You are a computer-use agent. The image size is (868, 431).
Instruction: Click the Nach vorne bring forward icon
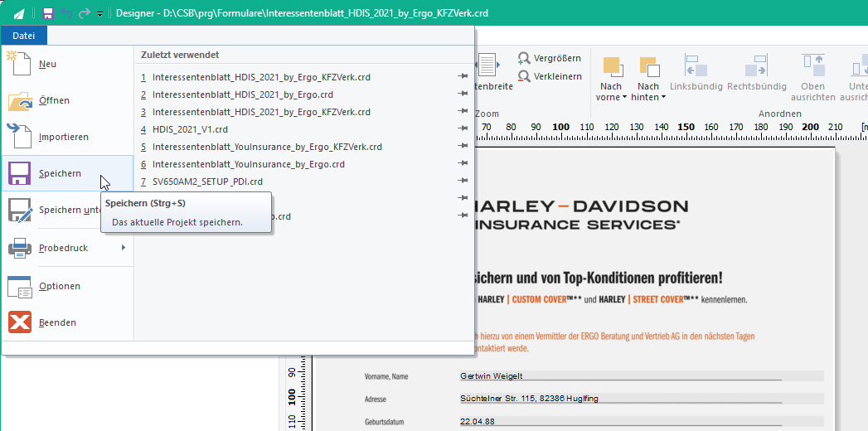(613, 67)
